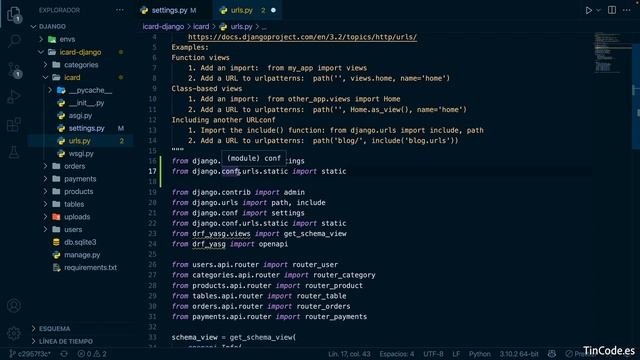Click the schema_view assignment line

pos(233,338)
